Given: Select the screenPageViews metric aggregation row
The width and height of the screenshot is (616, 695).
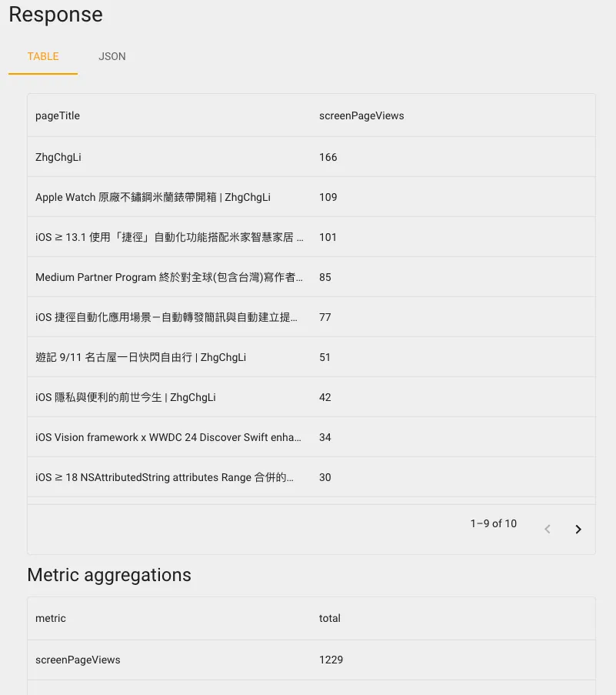Looking at the screenshot, I should point(78,660).
